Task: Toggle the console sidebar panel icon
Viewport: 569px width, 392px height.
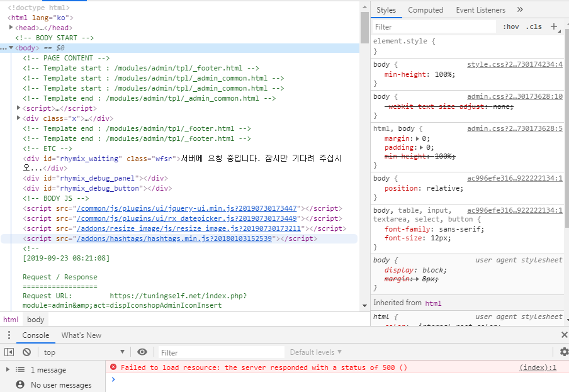Action: click(x=9, y=352)
